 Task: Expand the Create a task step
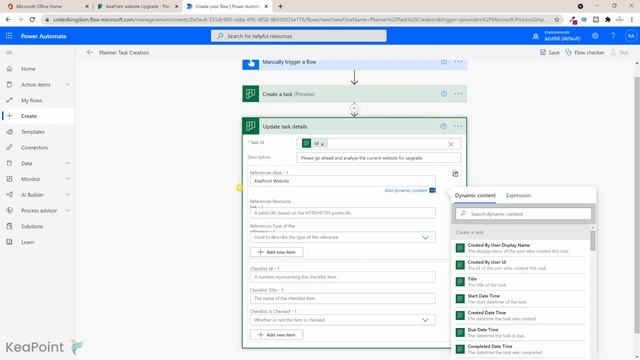click(x=354, y=94)
